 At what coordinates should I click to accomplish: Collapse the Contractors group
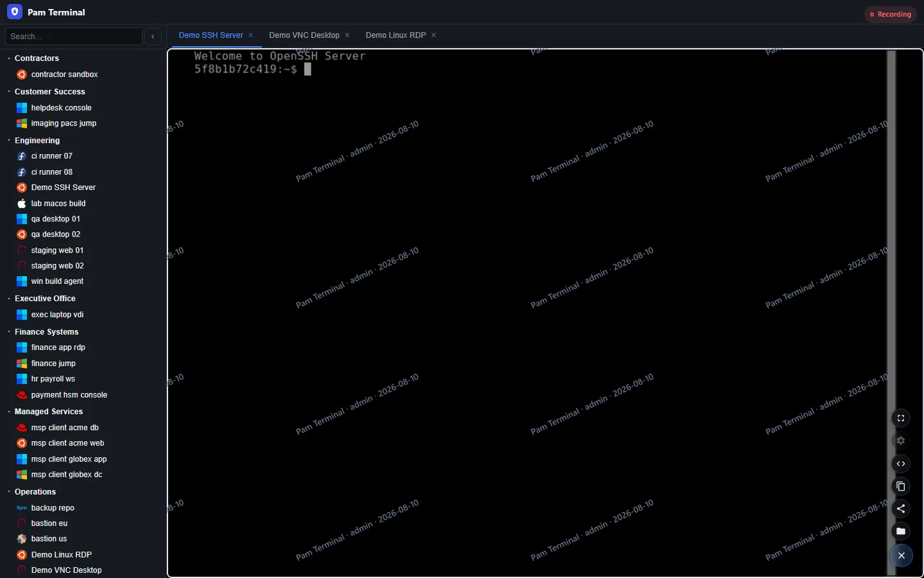tap(8, 58)
